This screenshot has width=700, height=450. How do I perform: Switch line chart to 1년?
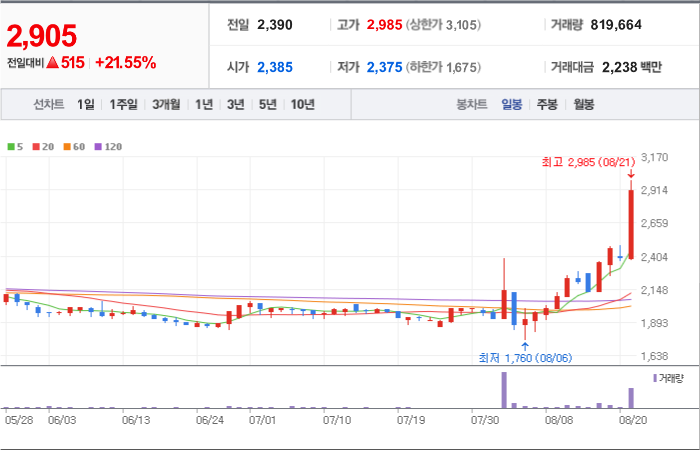click(204, 104)
